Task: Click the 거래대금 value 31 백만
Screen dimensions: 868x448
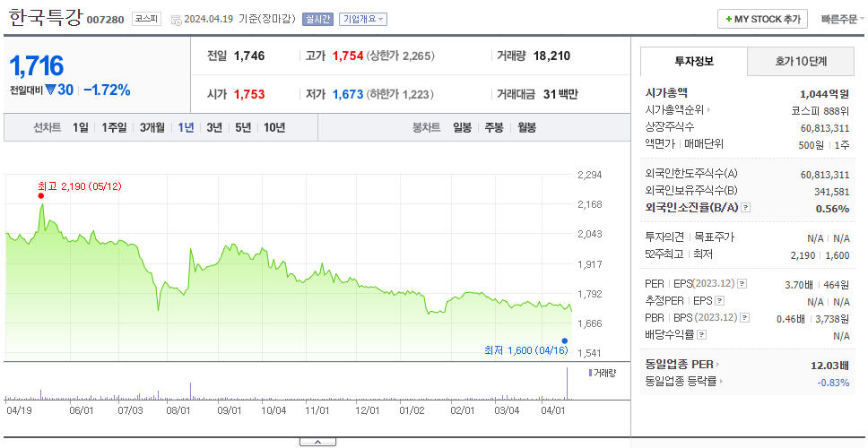Action: [x=560, y=95]
